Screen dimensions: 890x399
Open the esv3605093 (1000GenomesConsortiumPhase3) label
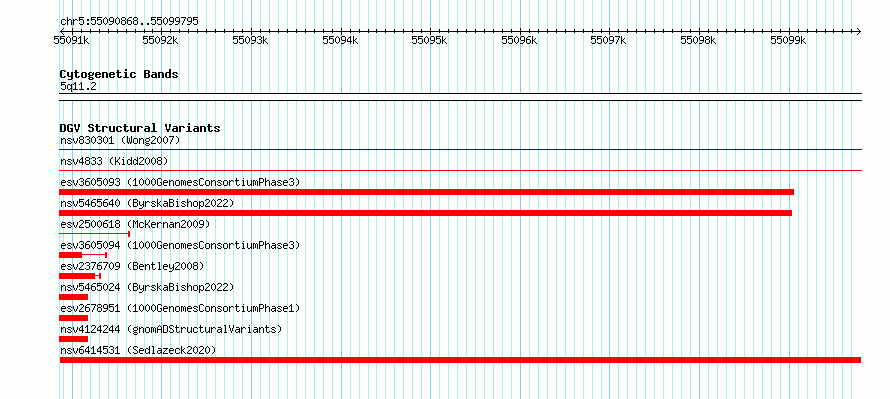[x=180, y=182]
